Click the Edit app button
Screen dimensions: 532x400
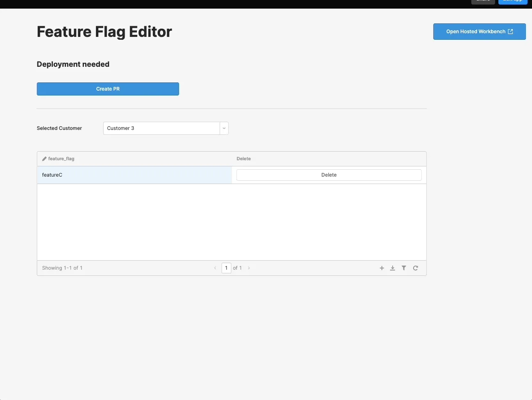coord(513,1)
